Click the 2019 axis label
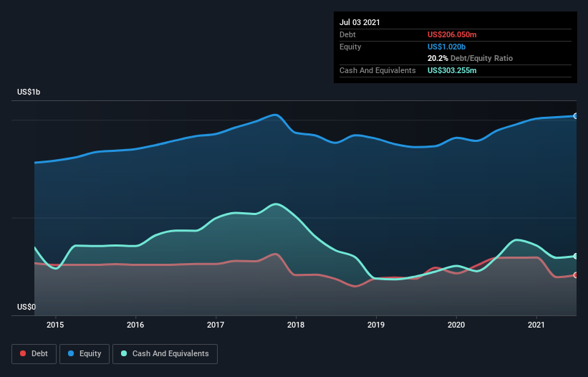The width and height of the screenshot is (588, 377). click(x=376, y=325)
